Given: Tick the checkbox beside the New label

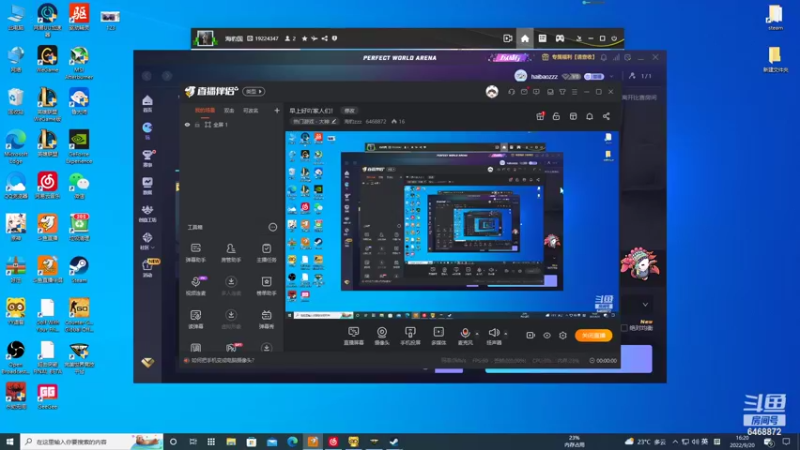Looking at the screenshot, I should click(624, 328).
